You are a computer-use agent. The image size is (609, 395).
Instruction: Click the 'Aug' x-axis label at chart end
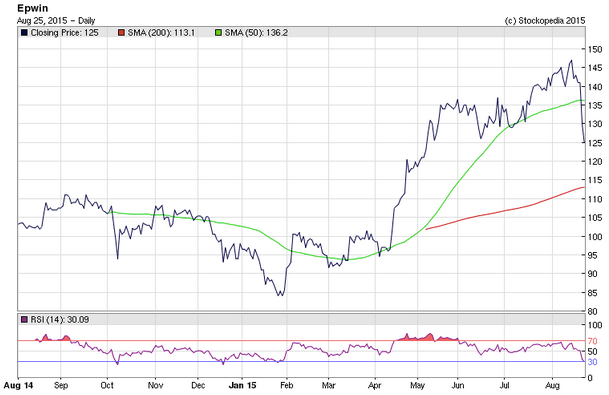[553, 385]
